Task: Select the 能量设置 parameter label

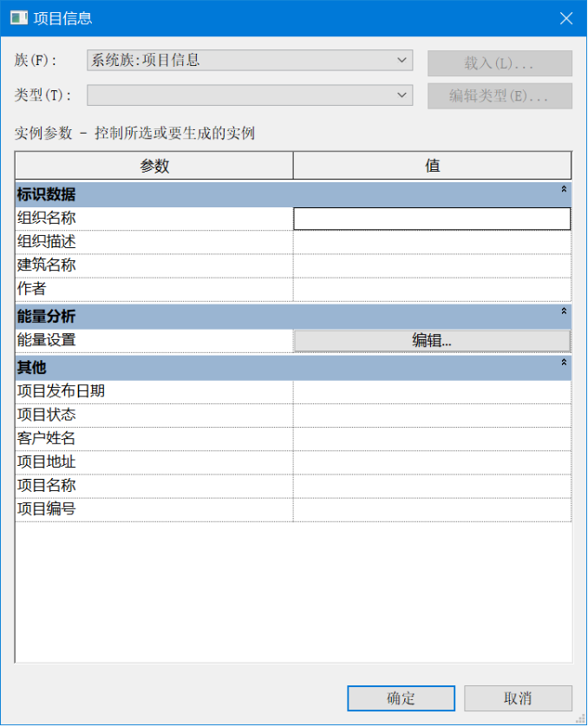Action: [x=46, y=340]
